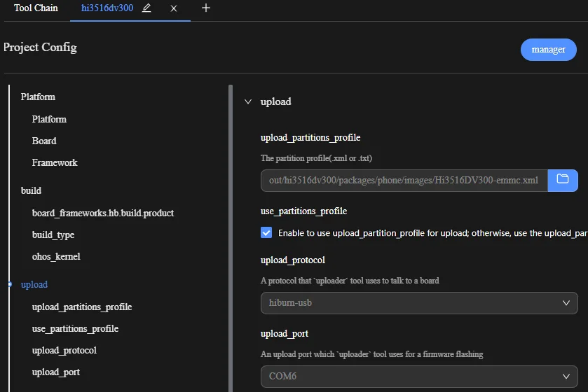Toggle use_partitions_profile checkbox
This screenshot has height=392, width=588.
[x=266, y=232]
